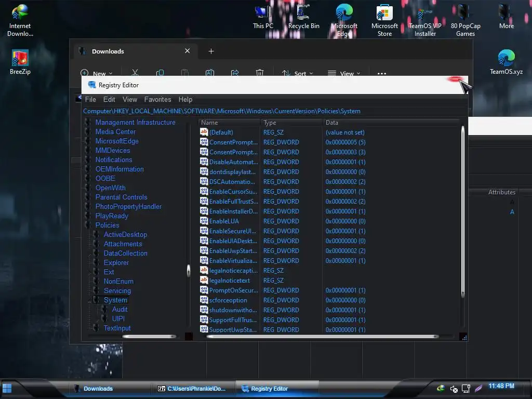
Task: Select the UIPI subkey under System
Action: [x=118, y=318]
